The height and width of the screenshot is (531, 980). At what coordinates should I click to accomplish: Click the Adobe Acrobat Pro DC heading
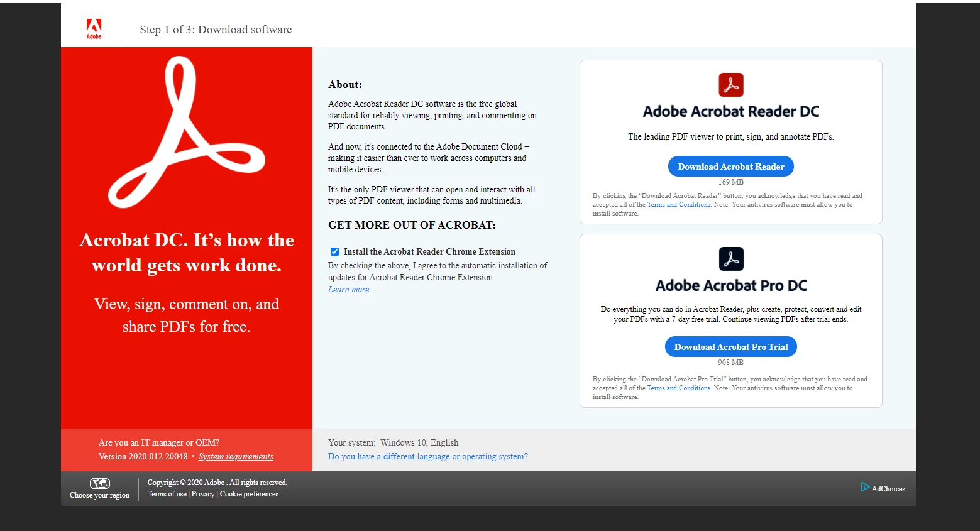pos(731,286)
